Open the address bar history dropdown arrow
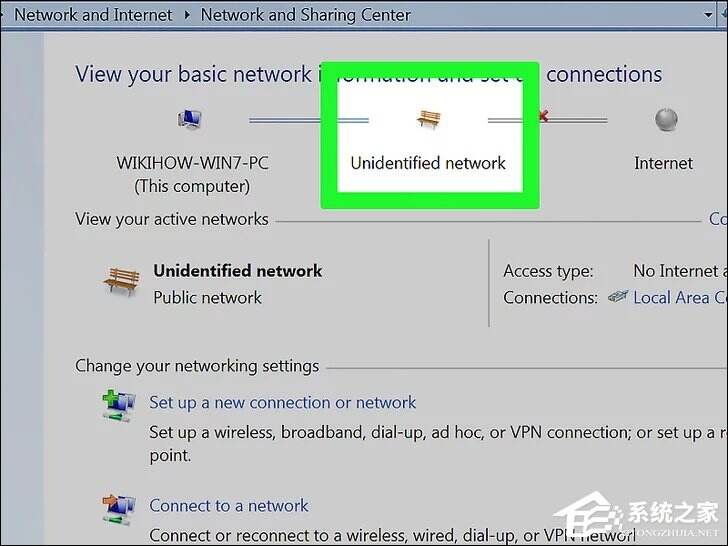 [x=708, y=15]
